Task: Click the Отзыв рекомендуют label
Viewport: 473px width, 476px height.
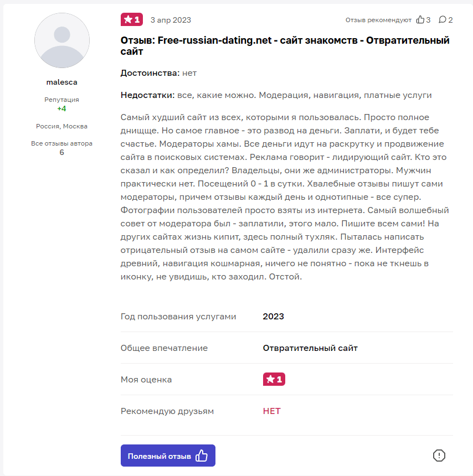Action: point(378,20)
